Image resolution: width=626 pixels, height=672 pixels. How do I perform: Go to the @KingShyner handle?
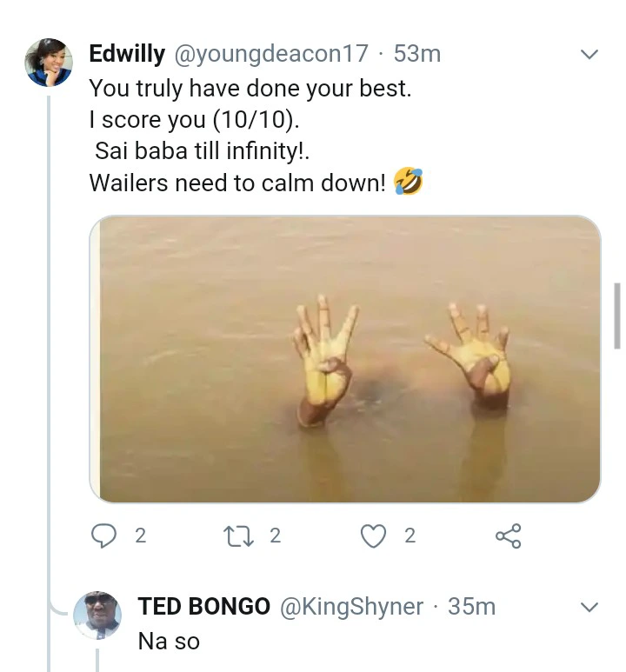351,606
